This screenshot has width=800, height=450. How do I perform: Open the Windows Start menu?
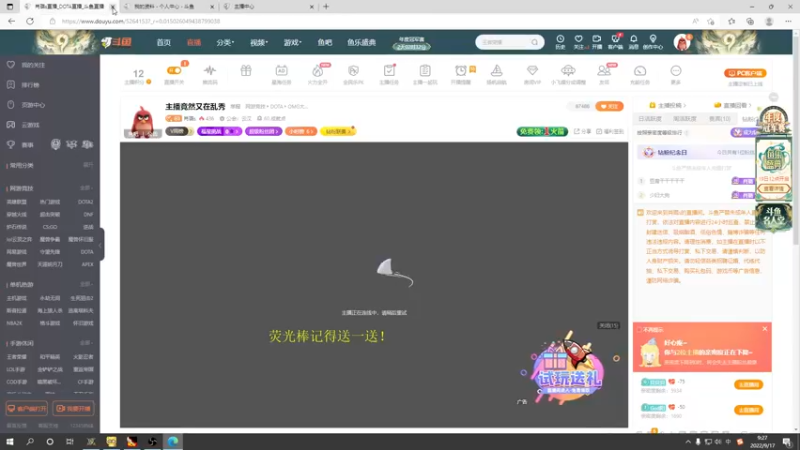click(x=10, y=441)
